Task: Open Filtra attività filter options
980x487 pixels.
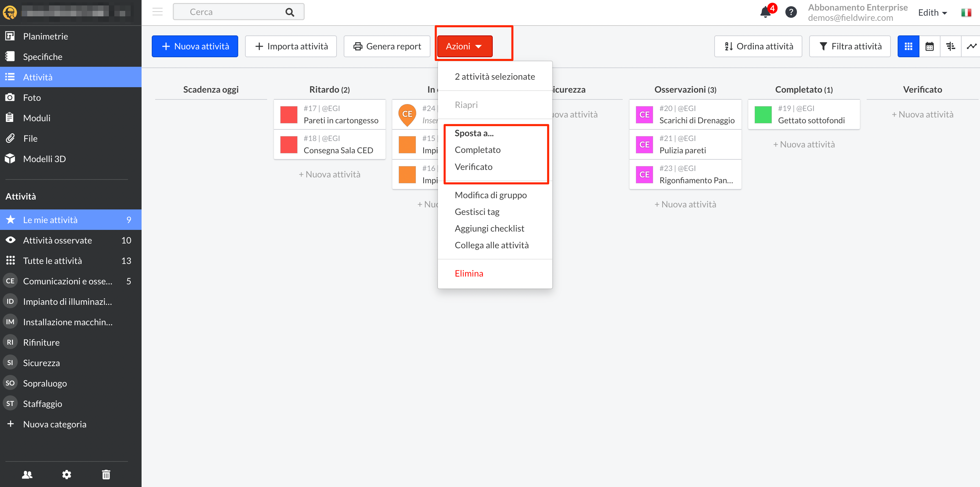Action: click(x=850, y=46)
